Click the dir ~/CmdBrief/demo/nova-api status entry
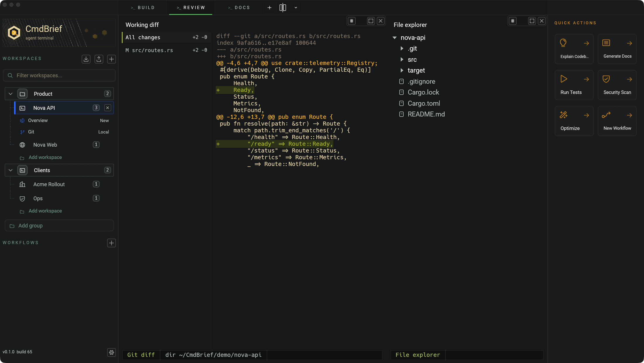 point(213,355)
